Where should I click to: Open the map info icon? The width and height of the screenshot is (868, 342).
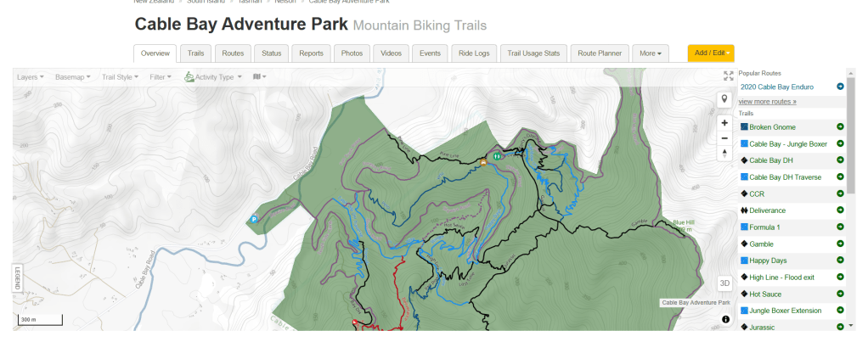(x=725, y=320)
